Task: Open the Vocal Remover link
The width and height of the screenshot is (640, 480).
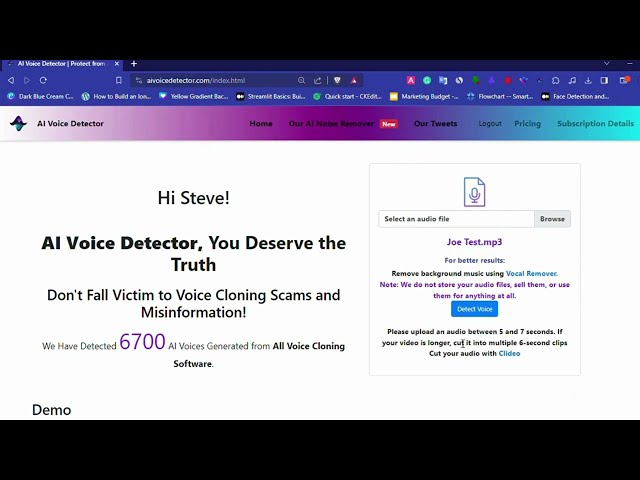Action: coord(531,273)
